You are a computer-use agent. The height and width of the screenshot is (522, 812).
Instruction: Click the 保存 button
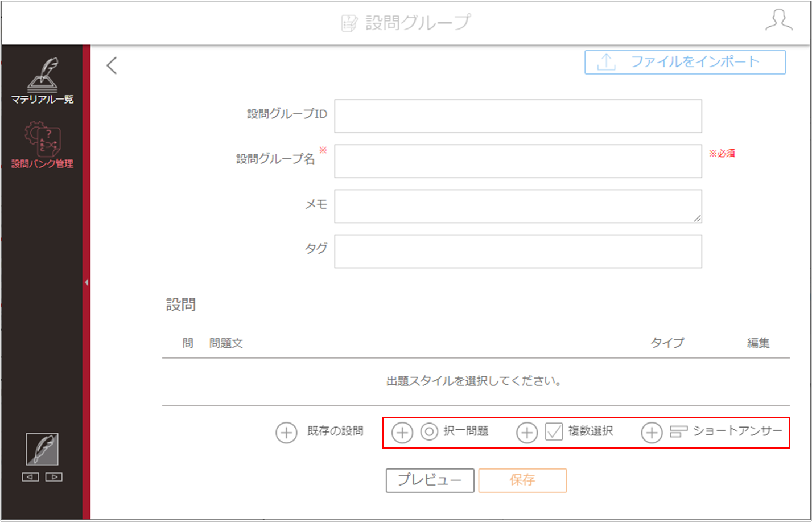522,480
